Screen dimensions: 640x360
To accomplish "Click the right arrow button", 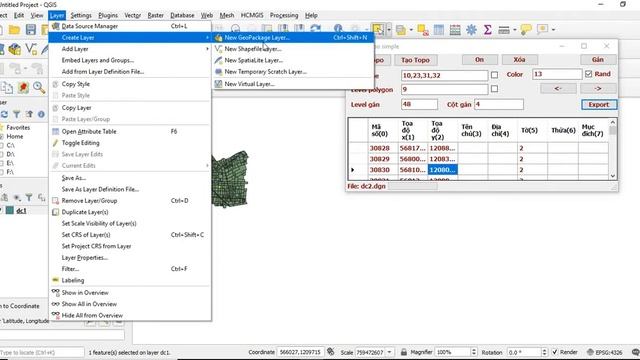I will pyautogui.click(x=598, y=88).
